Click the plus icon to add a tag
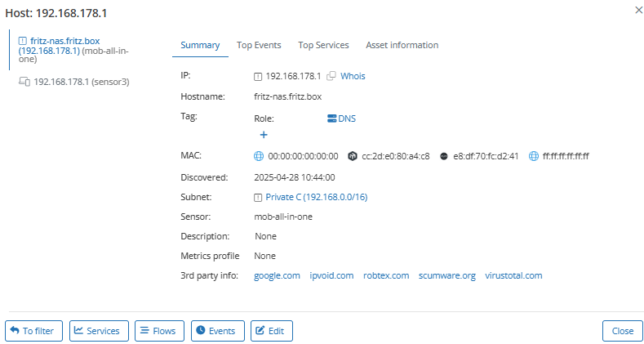Image resolution: width=644 pixels, height=344 pixels. point(264,135)
